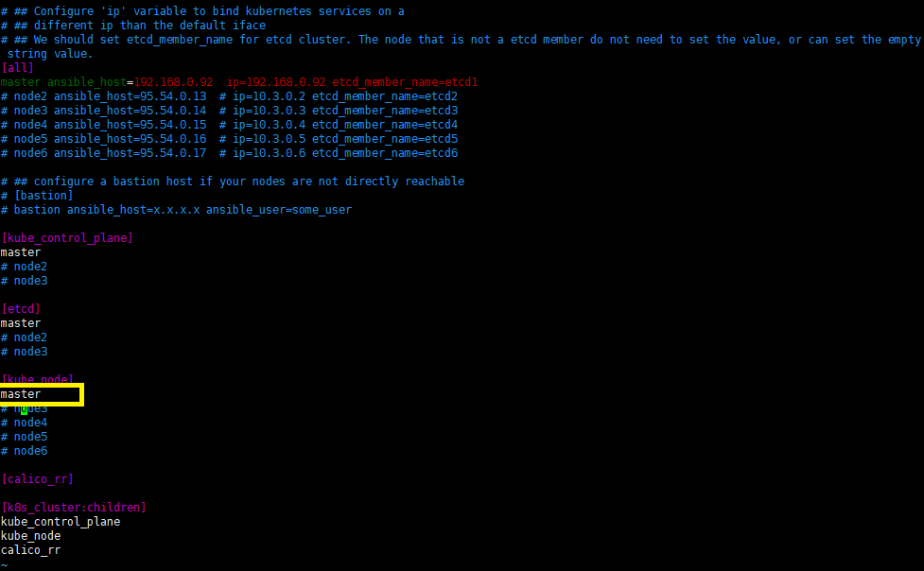
Task: Click kube_control_plane in k8s_cluster children
Action: (61, 522)
